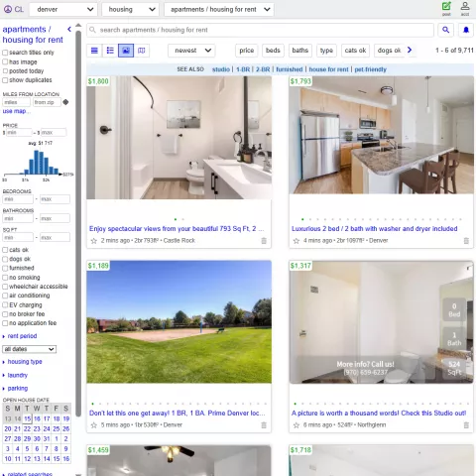This screenshot has width=476, height=476.
Task: Click the price histogram right slider handle
Action: click(x=60, y=174)
